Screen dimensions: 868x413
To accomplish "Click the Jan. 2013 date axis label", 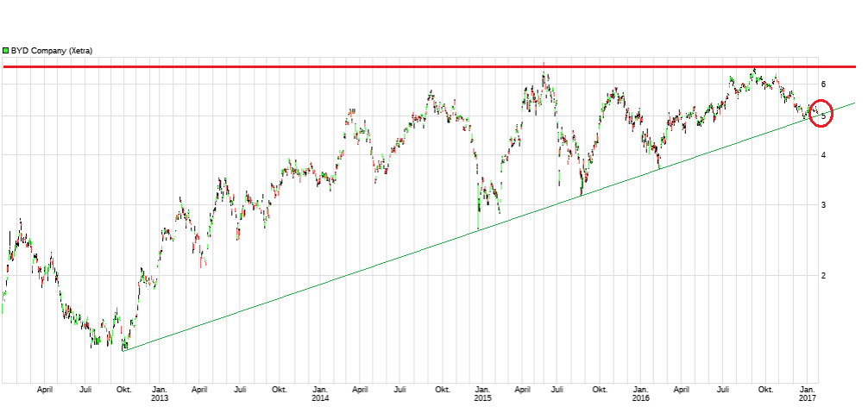I will click(x=160, y=394).
